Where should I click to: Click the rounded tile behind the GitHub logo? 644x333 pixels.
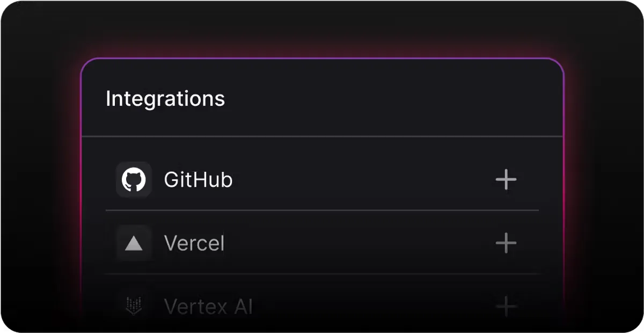tap(134, 180)
